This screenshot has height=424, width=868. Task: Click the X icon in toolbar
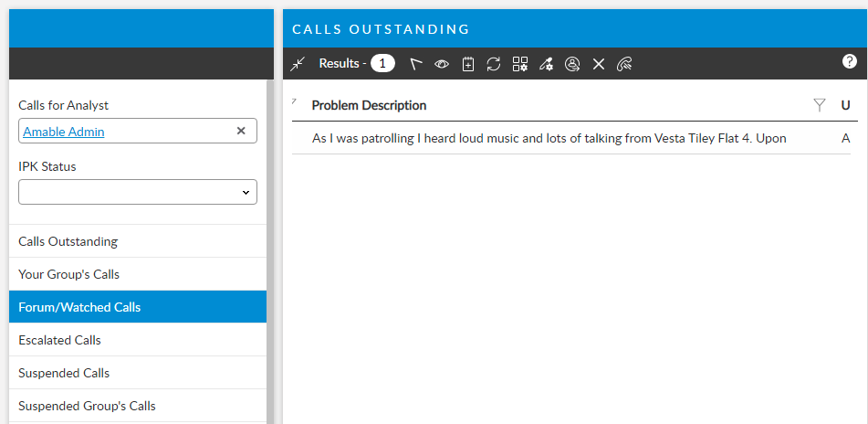click(x=599, y=64)
